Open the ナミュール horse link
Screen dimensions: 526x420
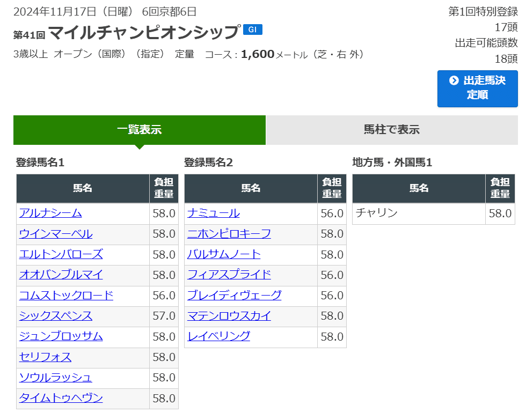214,213
